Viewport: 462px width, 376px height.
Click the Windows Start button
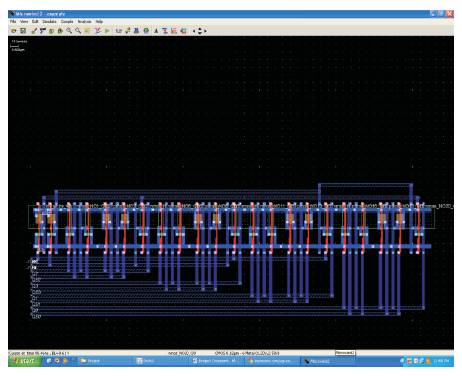coord(24,361)
